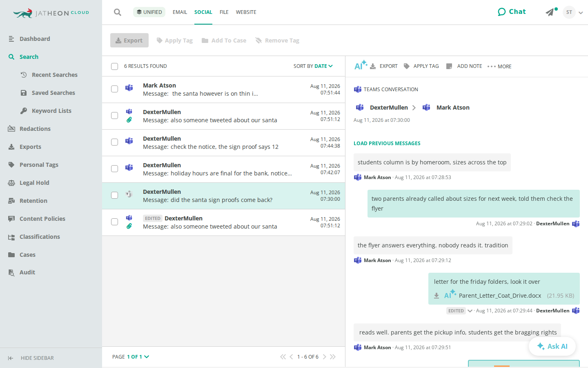Download the Parent_Letter_Coat_Drive.docx attachment
This screenshot has width=588, height=368.
coord(437,296)
